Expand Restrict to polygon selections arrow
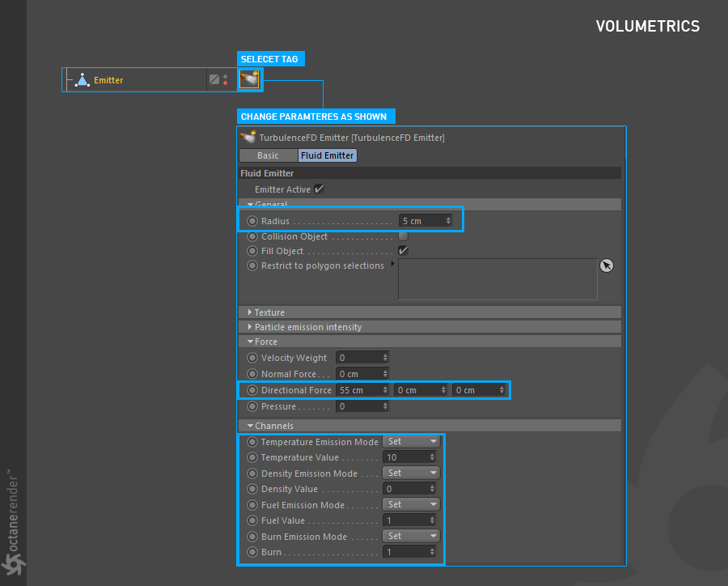This screenshot has width=728, height=586. pos(393,264)
